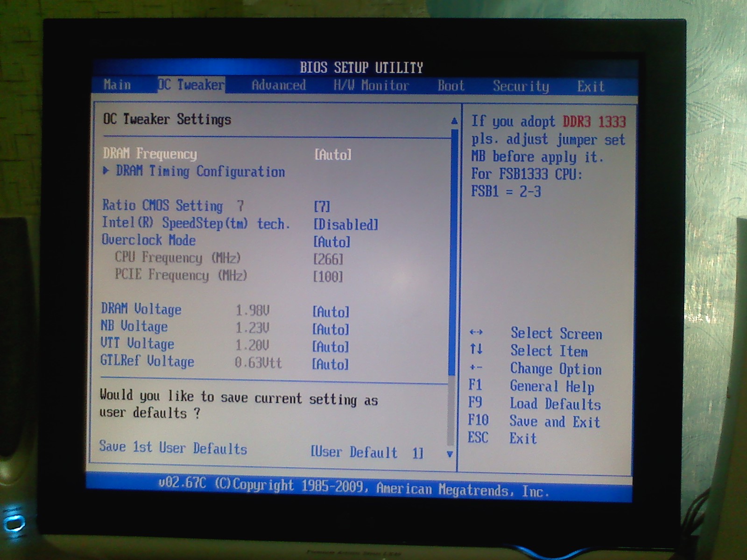The image size is (747, 560).
Task: Click the FSB1 = 2-3 jumper hint
Action: pyautogui.click(x=506, y=191)
